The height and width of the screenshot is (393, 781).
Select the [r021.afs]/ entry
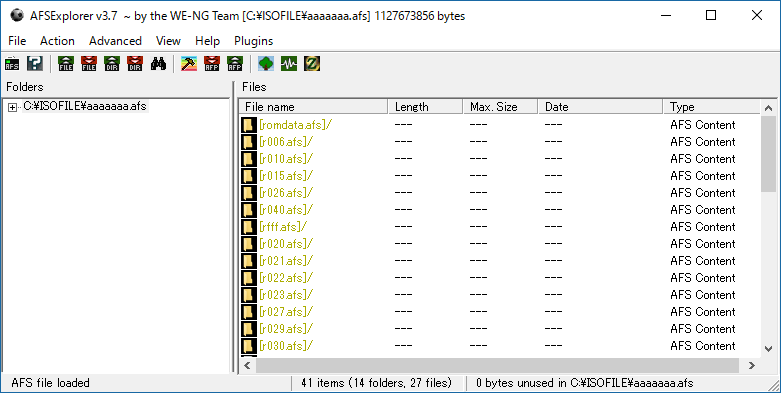286,261
